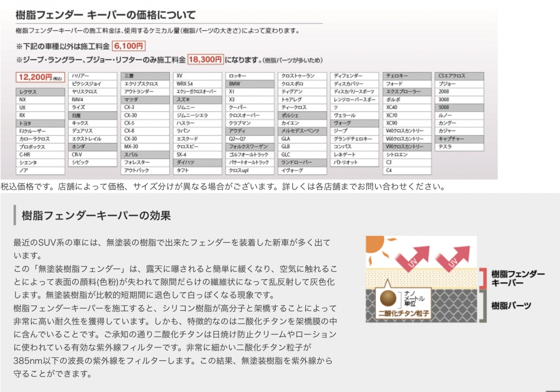The width and height of the screenshot is (560, 392).
Task: Select the RAV4 cell in the table
Action: pyautogui.click(x=92, y=99)
